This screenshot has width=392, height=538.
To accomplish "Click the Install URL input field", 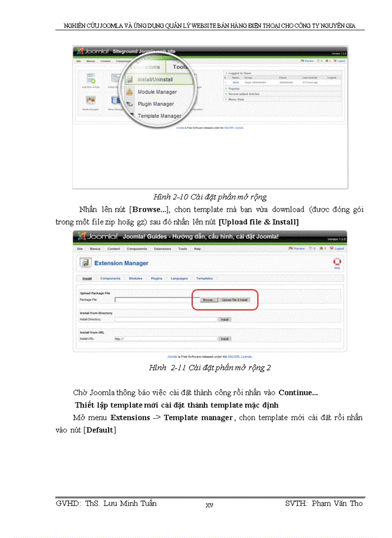I will click(x=166, y=339).
